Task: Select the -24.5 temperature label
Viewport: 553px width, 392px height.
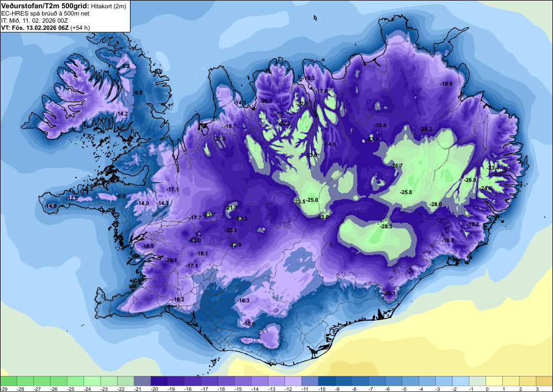Action: [486, 189]
